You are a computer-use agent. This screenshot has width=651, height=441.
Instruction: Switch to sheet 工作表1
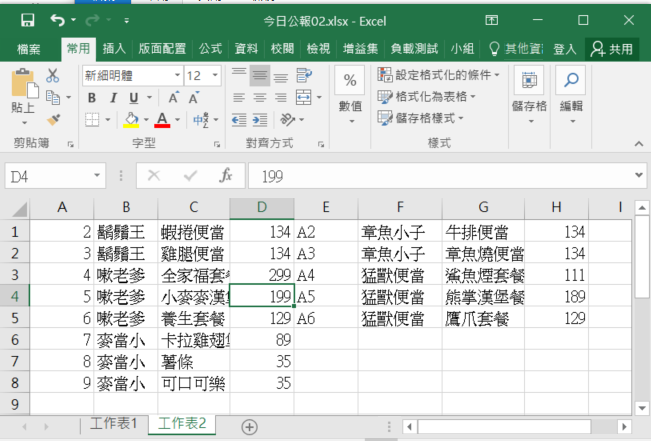pyautogui.click(x=113, y=424)
